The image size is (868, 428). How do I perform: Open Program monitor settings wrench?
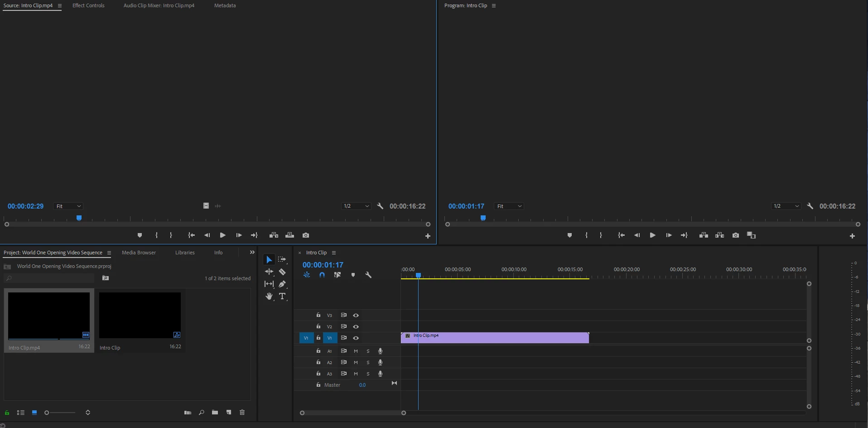click(810, 206)
